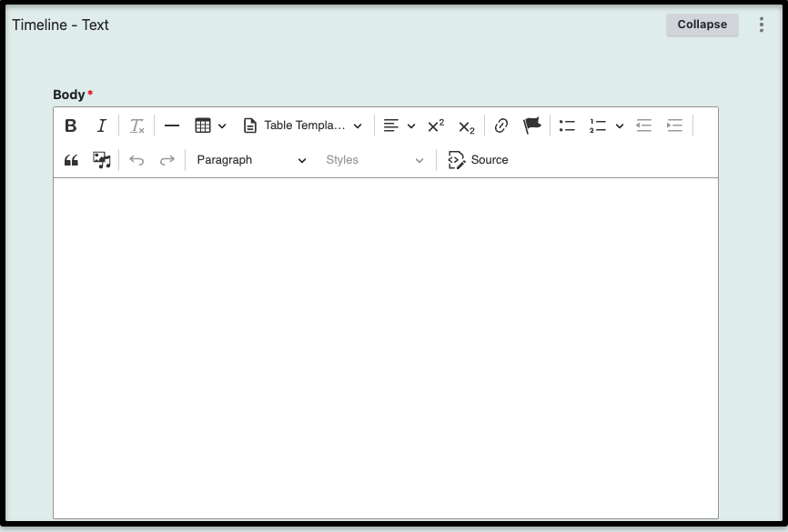Viewport: 788px width, 532px height.
Task: Toggle the bulleted list
Action: point(567,125)
